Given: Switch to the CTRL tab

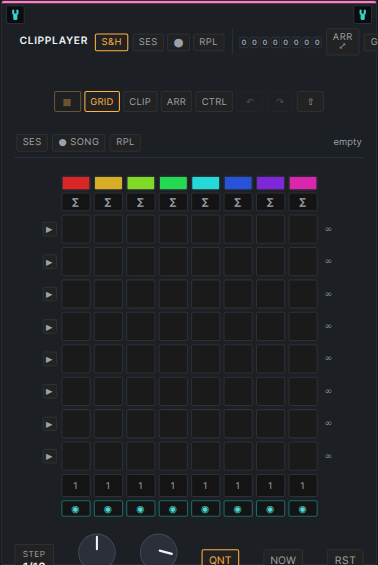Looking at the screenshot, I should (x=214, y=102).
